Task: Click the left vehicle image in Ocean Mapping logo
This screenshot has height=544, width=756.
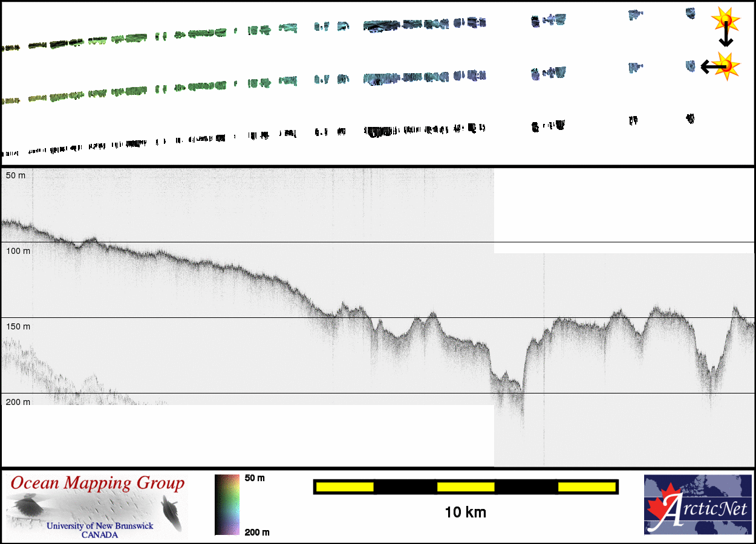Action: pyautogui.click(x=26, y=505)
